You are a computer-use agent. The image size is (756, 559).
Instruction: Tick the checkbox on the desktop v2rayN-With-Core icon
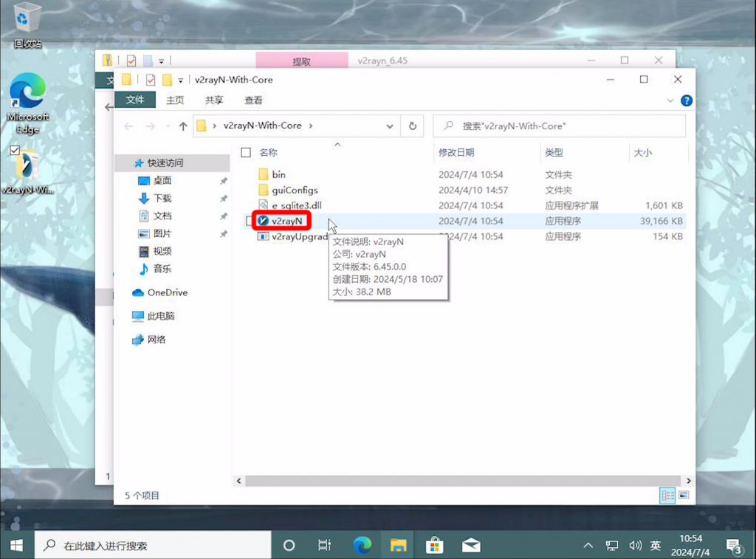click(15, 150)
